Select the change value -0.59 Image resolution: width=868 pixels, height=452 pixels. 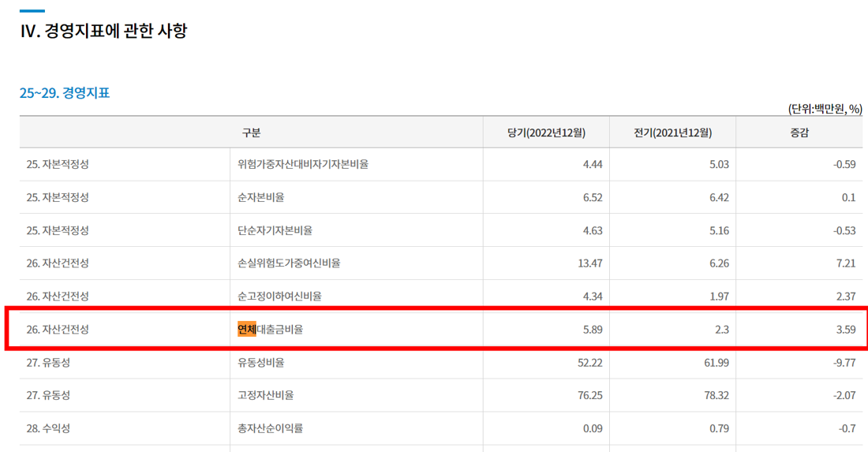844,164
